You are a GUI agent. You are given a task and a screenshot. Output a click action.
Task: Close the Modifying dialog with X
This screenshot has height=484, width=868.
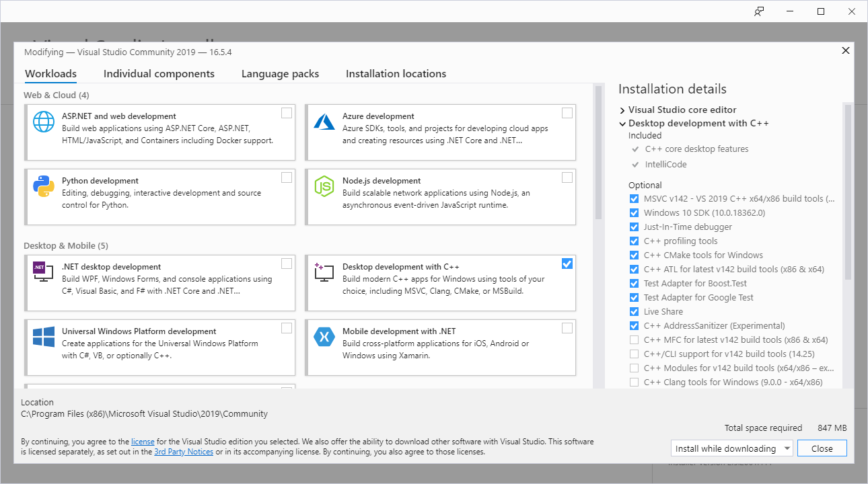click(846, 50)
